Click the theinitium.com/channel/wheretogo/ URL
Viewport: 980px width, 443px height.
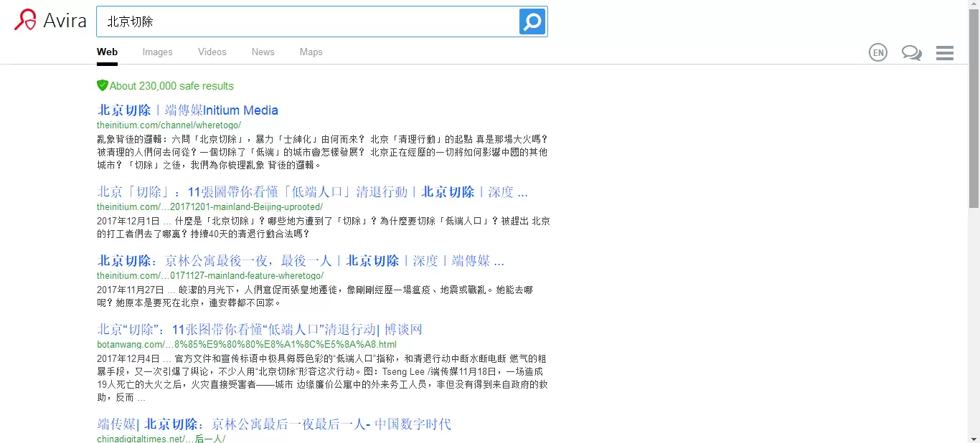[169, 125]
